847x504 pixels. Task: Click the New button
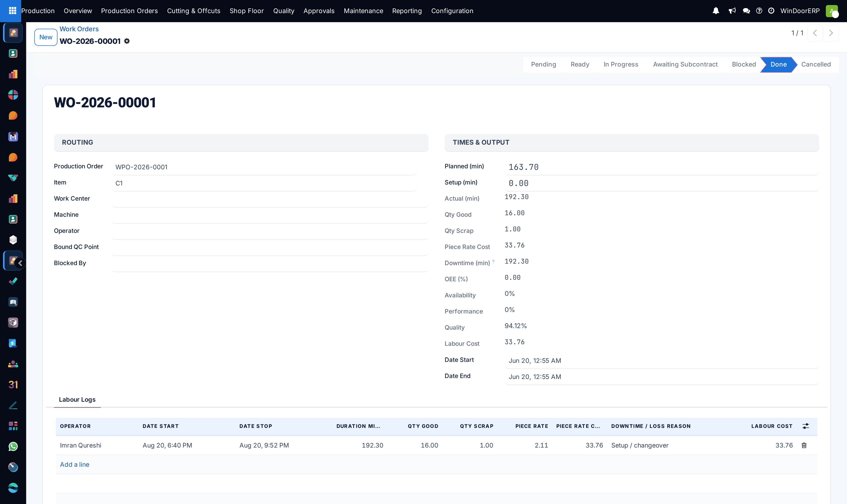(x=46, y=37)
